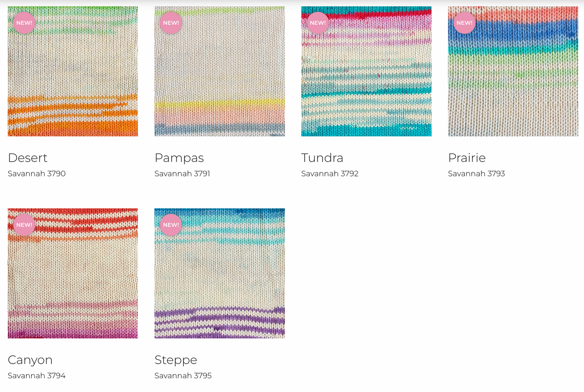Image resolution: width=584 pixels, height=392 pixels.
Task: Click the NEW! badge on Tundra swatch
Action: (x=318, y=23)
